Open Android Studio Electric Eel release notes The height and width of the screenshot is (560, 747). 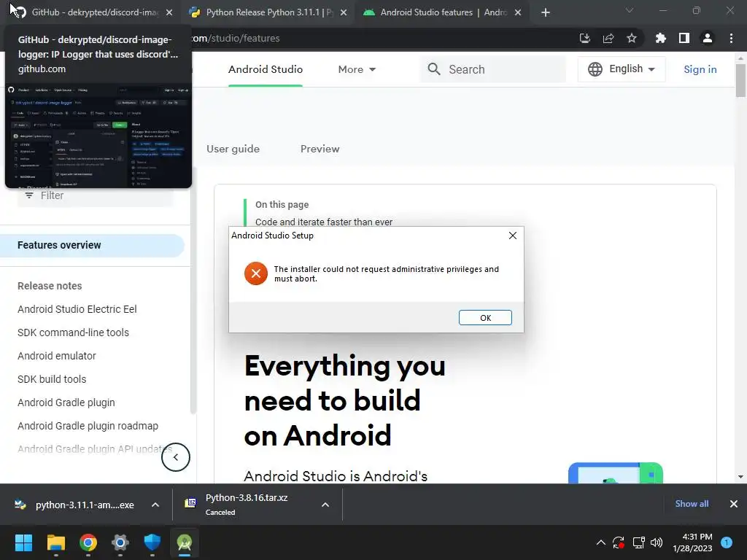pos(77,309)
